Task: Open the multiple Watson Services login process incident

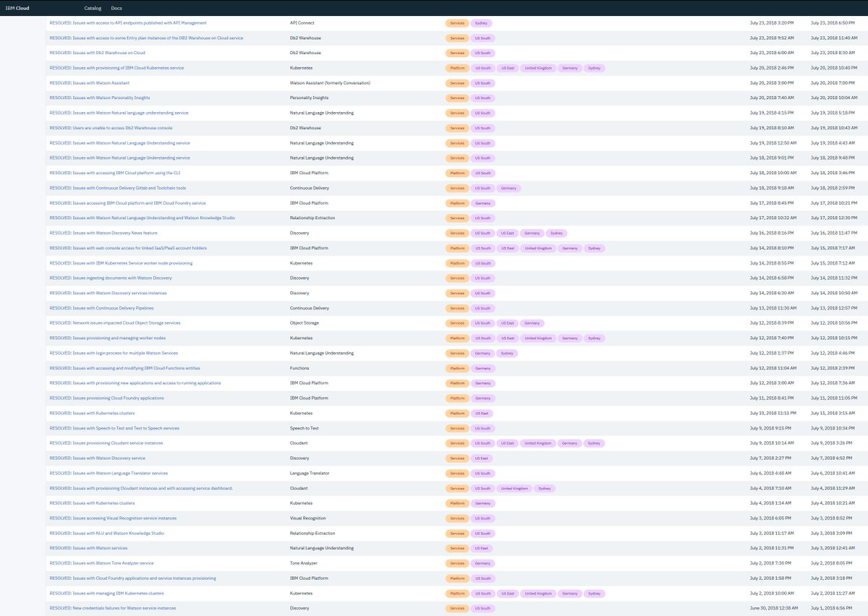Action: [114, 353]
